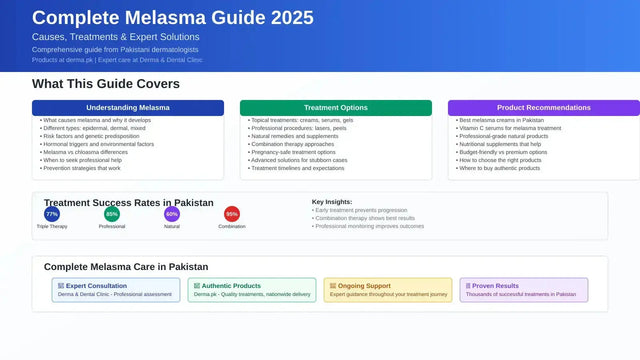Click the 'Complete Melasma Guide 2025' title
Viewport: 640px width, 360px height.
[x=173, y=18]
